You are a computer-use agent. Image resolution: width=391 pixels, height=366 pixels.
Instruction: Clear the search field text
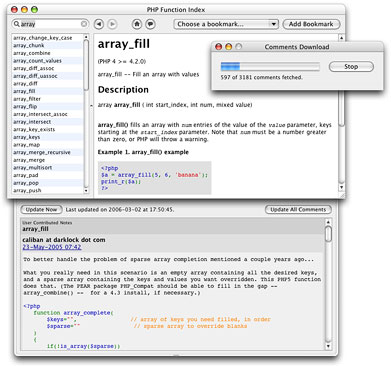[x=84, y=24]
